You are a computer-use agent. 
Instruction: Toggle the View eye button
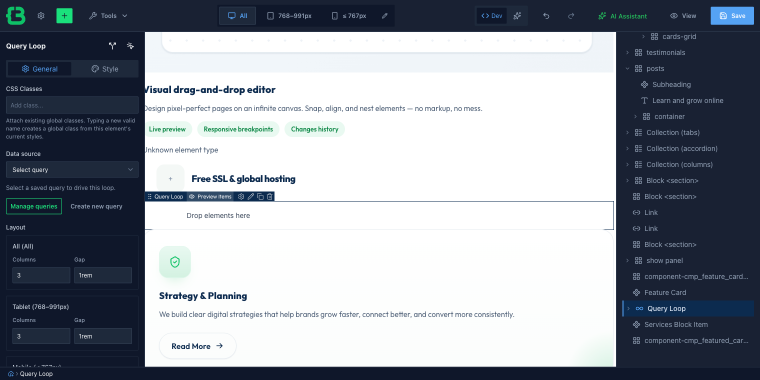pyautogui.click(x=683, y=16)
